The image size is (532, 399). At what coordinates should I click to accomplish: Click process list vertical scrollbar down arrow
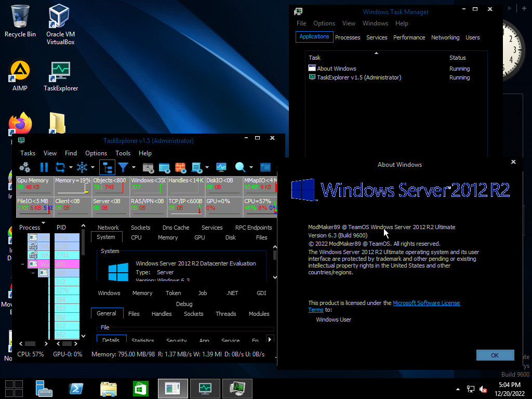coord(84,336)
